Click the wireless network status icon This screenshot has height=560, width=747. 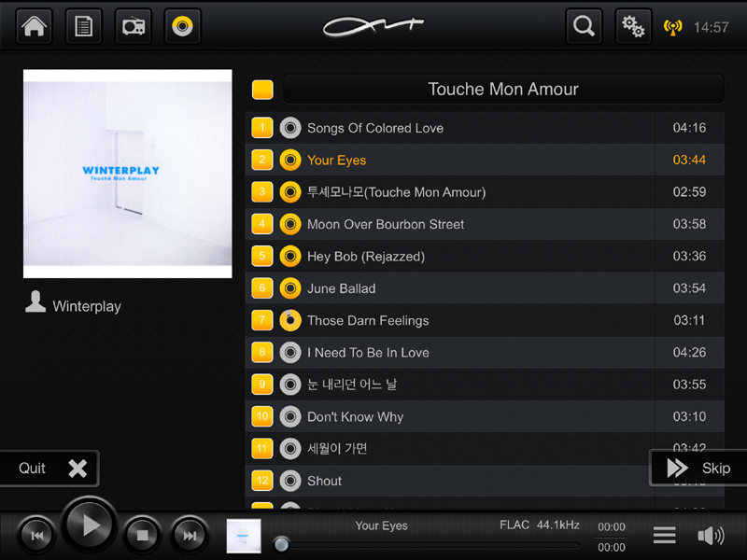point(672,27)
